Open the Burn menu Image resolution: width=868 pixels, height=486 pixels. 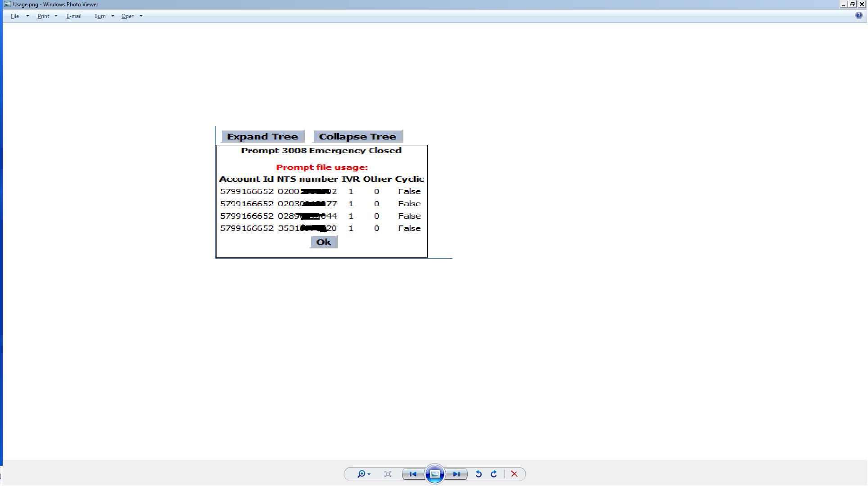coord(100,16)
